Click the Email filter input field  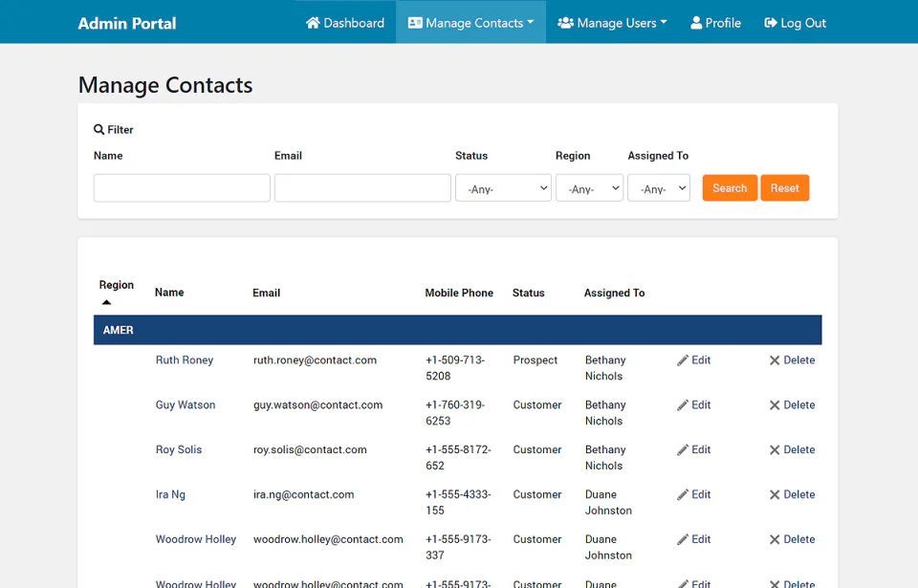click(362, 188)
